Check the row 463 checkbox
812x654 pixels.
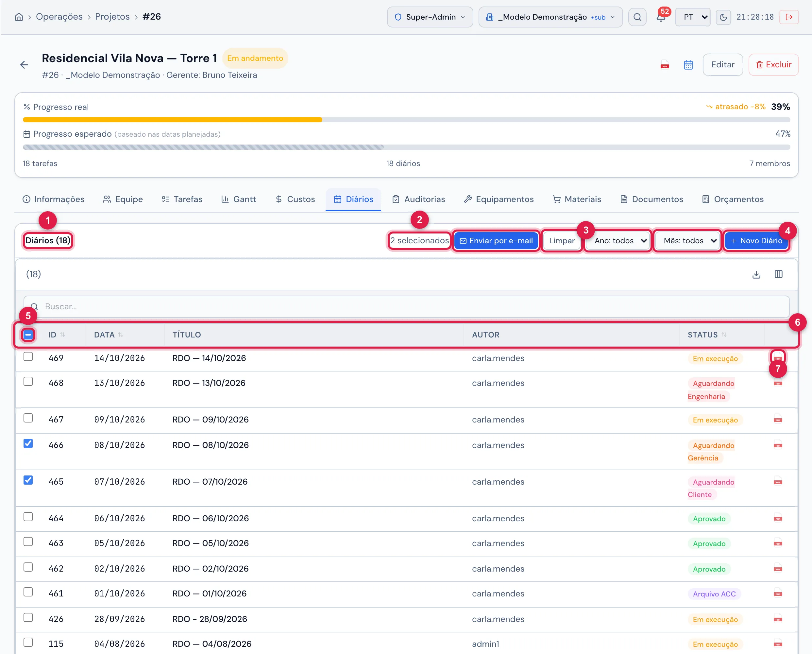pos(28,542)
